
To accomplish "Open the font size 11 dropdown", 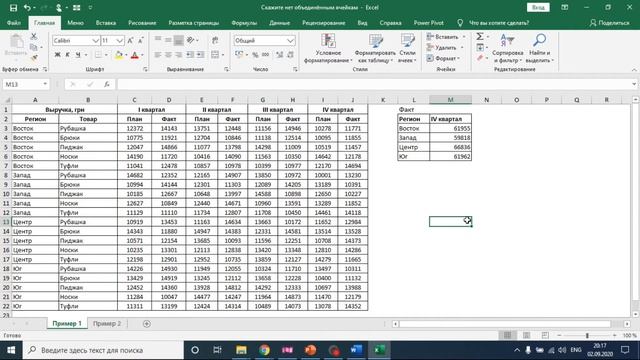I will pos(119,40).
